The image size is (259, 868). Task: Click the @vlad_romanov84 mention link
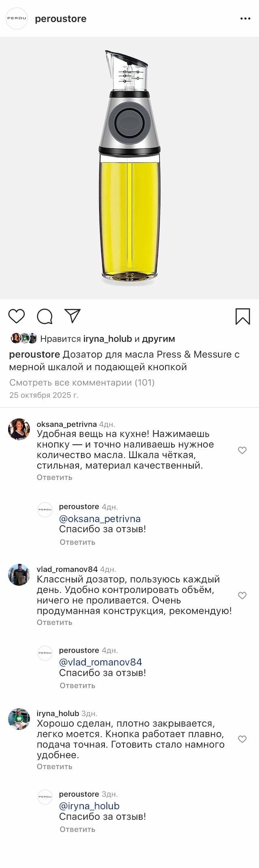click(101, 662)
